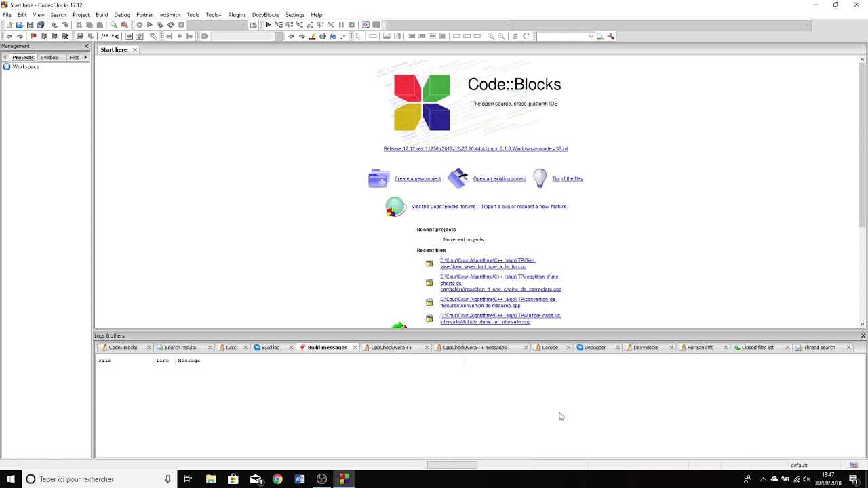
Task: Click the Jump forward arrow icon
Action: (20, 36)
